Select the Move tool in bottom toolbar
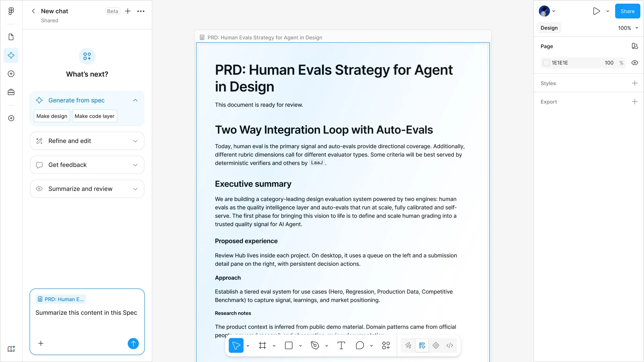 coord(236,346)
